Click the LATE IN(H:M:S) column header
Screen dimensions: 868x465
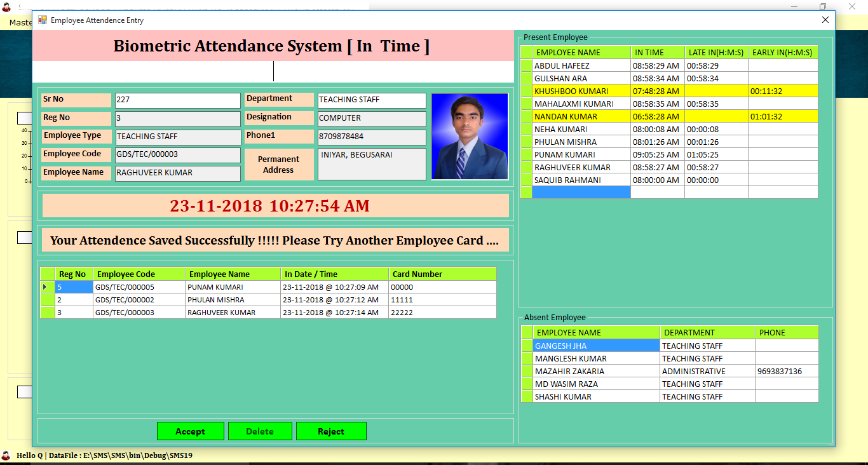715,53
